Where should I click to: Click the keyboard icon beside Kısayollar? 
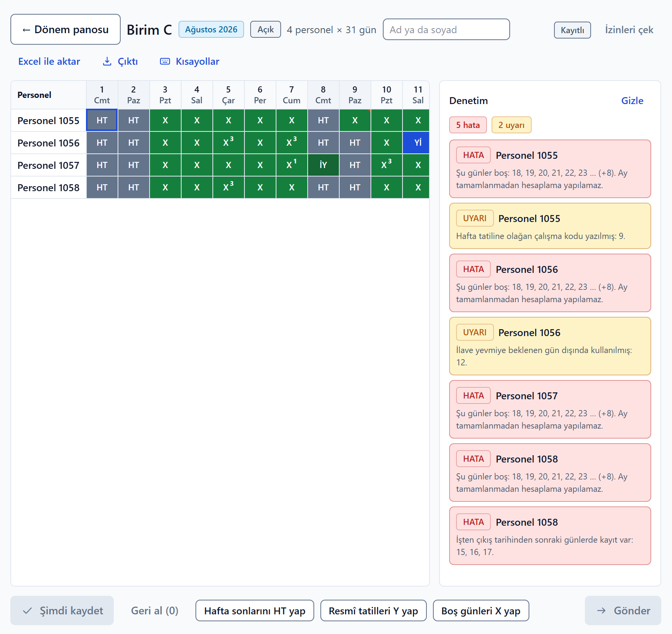(x=165, y=61)
